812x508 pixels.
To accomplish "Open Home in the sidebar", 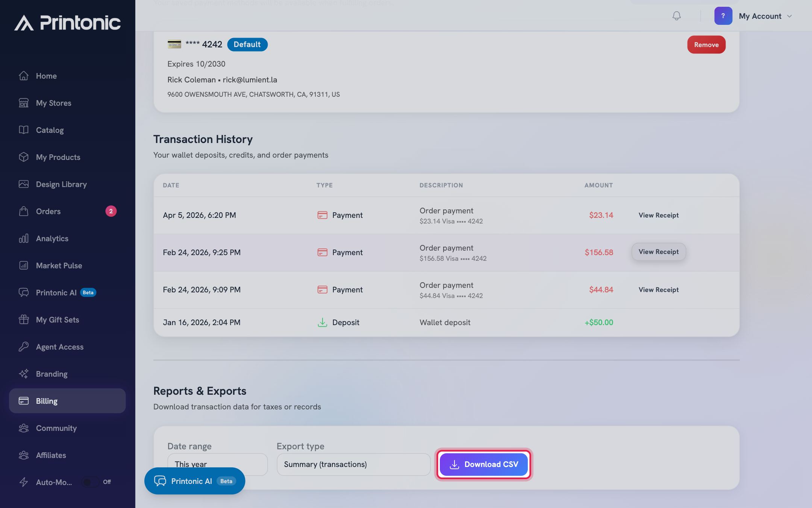I will (67, 76).
